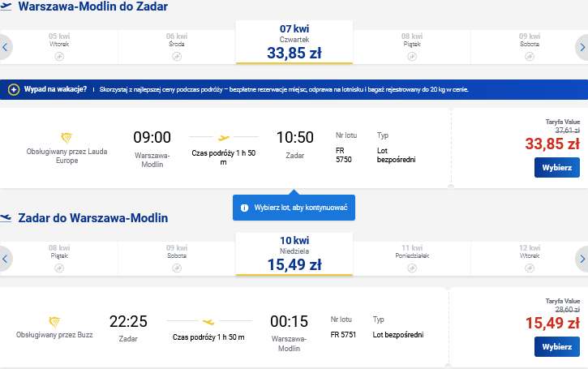
Task: Click the Ryanair harp logo for Buzz flight
Action: tap(54, 322)
